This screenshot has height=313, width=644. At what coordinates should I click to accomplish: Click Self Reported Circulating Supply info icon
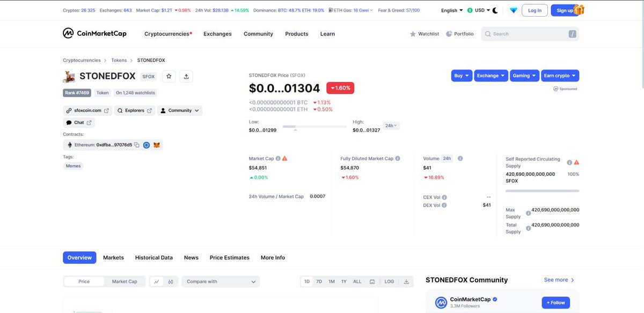(x=569, y=162)
